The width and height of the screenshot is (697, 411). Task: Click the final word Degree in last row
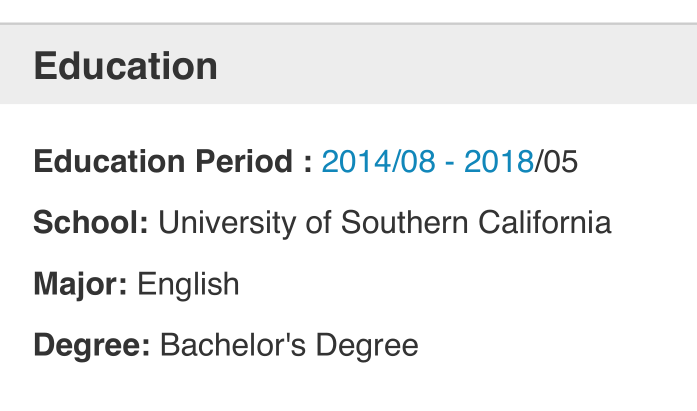(367, 346)
